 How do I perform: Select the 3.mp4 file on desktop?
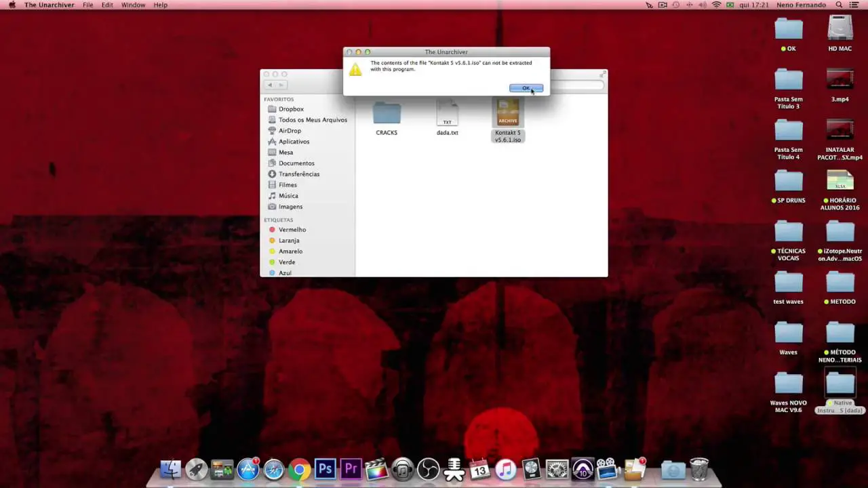pos(840,85)
